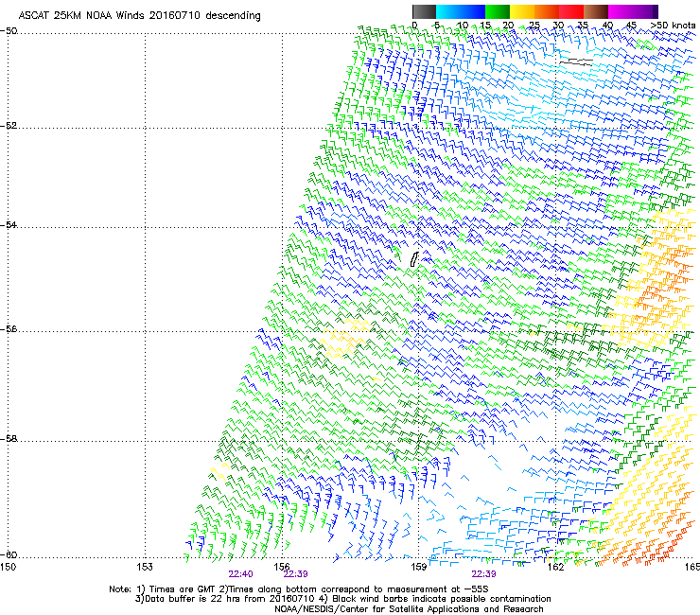This screenshot has width=700, height=615.
Task: Click the "-52" latitude axis label
Action: pyautogui.click(x=9, y=126)
